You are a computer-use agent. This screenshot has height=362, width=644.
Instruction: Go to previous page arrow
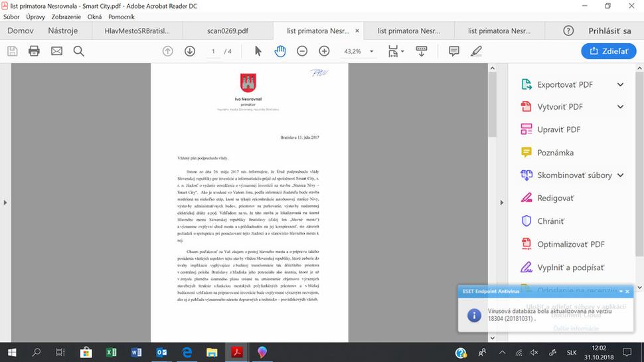[x=167, y=51]
